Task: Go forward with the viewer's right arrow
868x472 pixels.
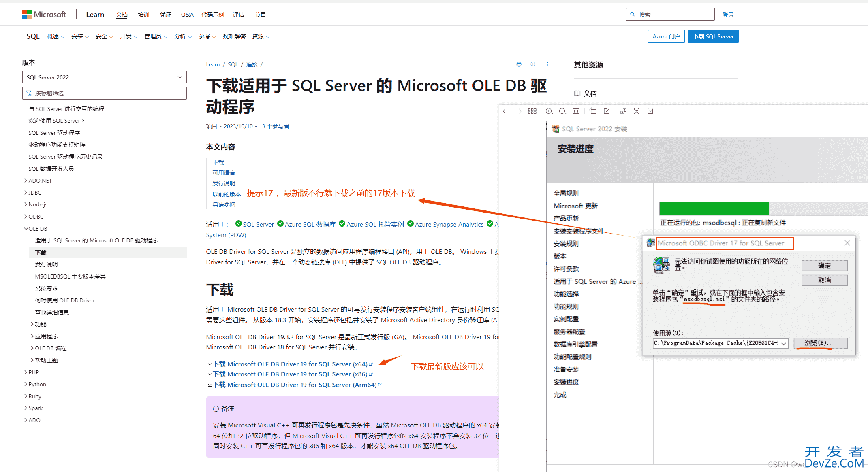Action: [x=519, y=111]
